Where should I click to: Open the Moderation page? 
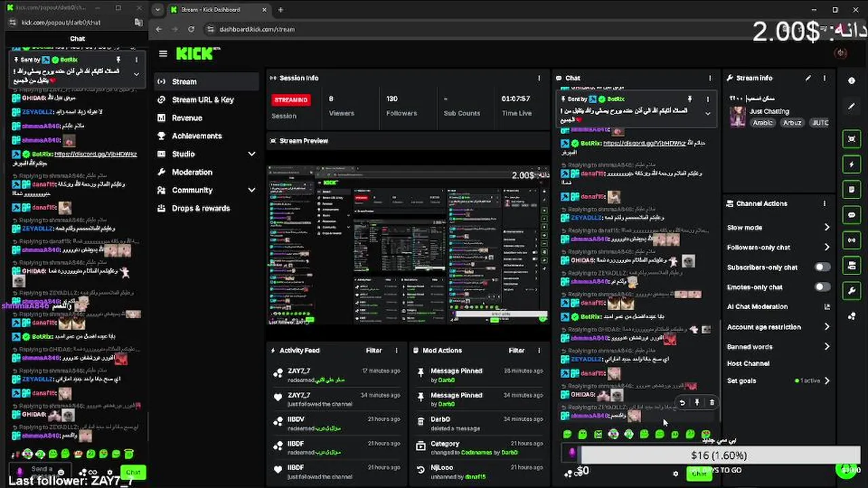click(x=207, y=172)
